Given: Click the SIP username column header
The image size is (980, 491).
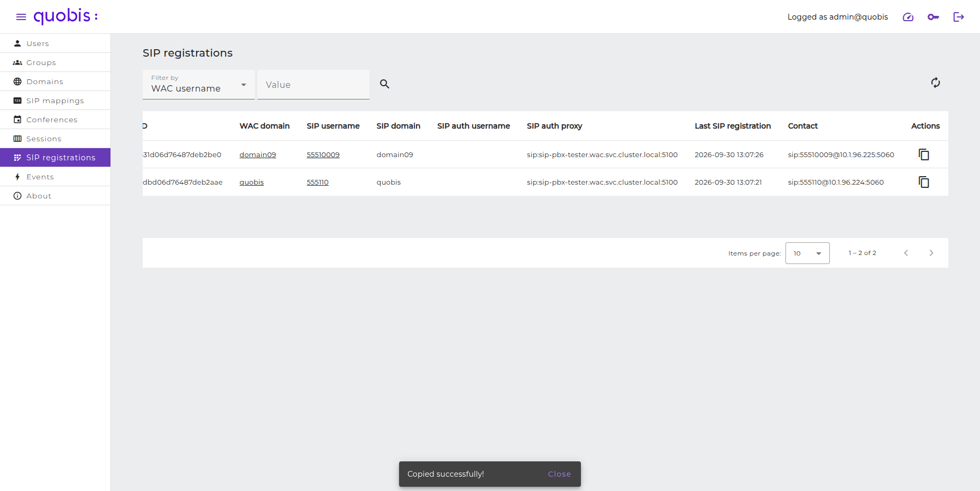Looking at the screenshot, I should pyautogui.click(x=333, y=126).
